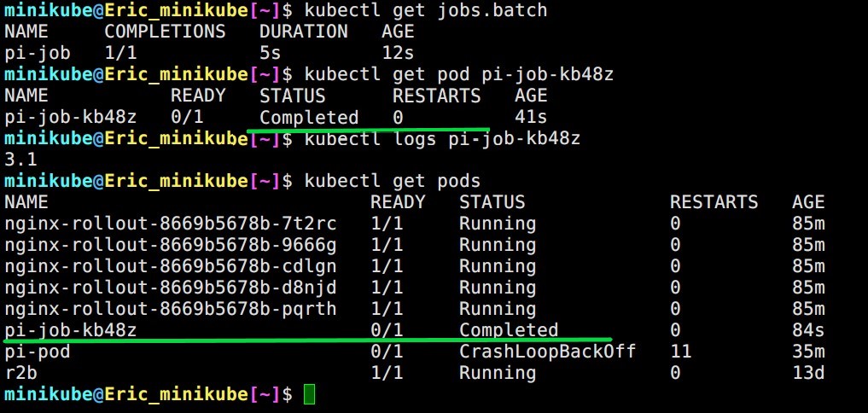Viewport: 868px width, 413px height.
Task: Select the READY header in pods list
Action: [x=398, y=202]
